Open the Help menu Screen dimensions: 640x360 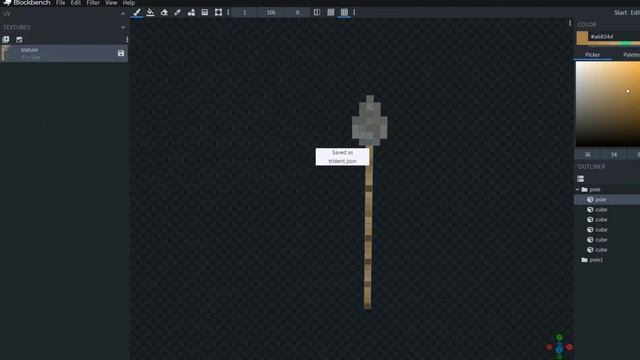tap(129, 3)
